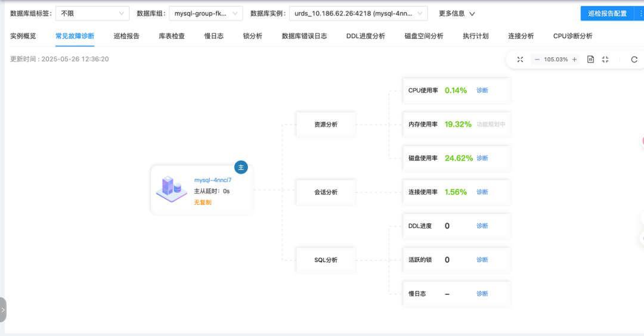Click the blue 主 master badge

click(x=241, y=167)
